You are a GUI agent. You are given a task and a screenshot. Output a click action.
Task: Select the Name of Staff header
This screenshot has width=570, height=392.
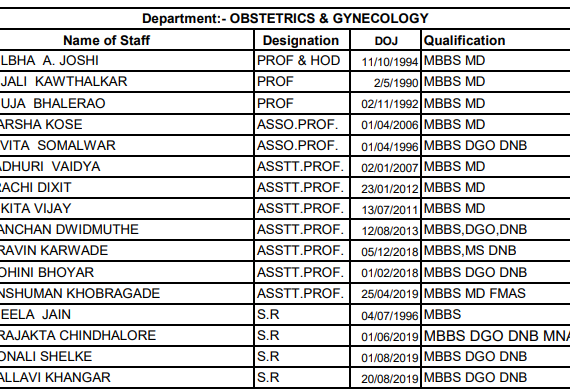[107, 40]
